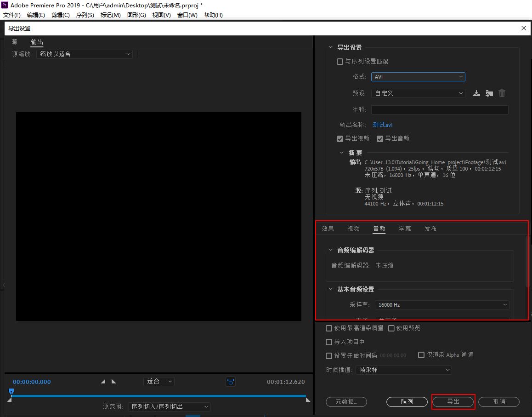Click the blue preview timeline bar

(x=158, y=396)
